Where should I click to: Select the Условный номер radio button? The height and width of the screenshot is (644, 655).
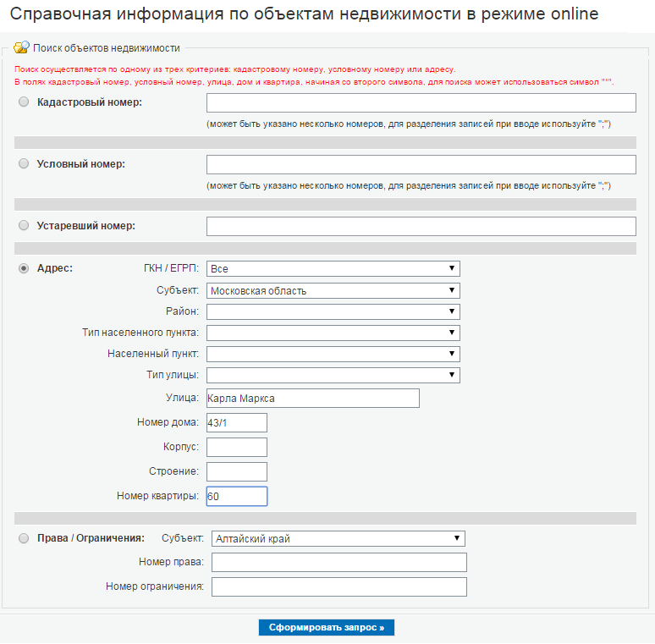pyautogui.click(x=24, y=163)
